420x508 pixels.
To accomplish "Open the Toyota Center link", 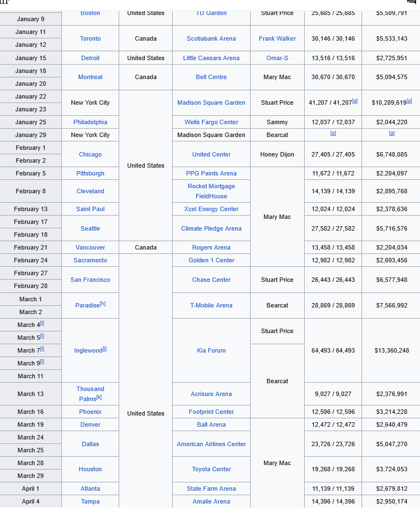I will pos(211,469).
